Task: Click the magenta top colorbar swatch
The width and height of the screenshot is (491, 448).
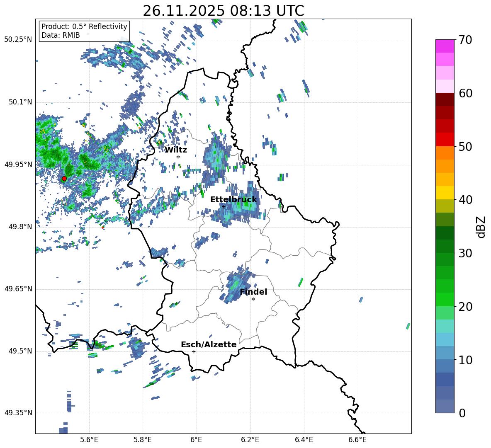Action: [x=445, y=46]
